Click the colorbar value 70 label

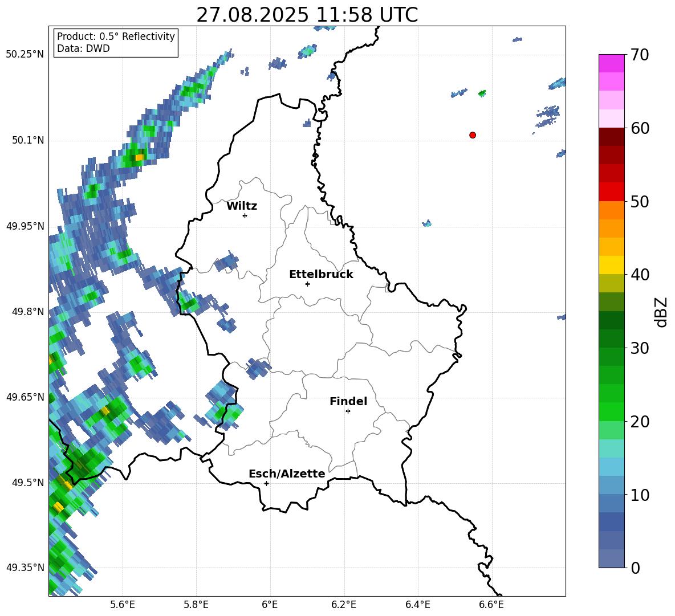(x=640, y=55)
